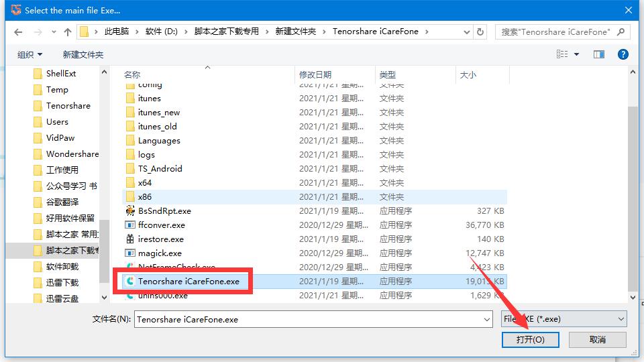The height and width of the screenshot is (362, 644).
Task: Click the 36,770 KB size cell
Action: (x=484, y=225)
